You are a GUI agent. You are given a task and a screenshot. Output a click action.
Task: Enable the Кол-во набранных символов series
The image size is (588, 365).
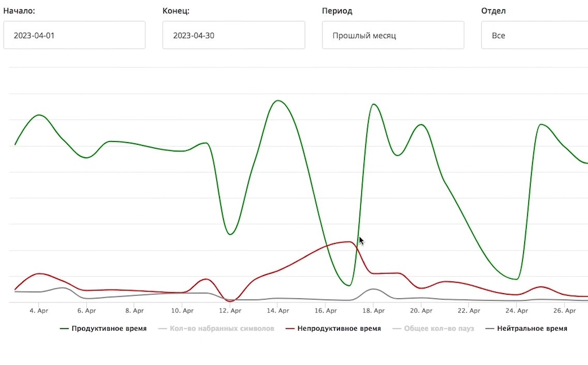coord(222,328)
